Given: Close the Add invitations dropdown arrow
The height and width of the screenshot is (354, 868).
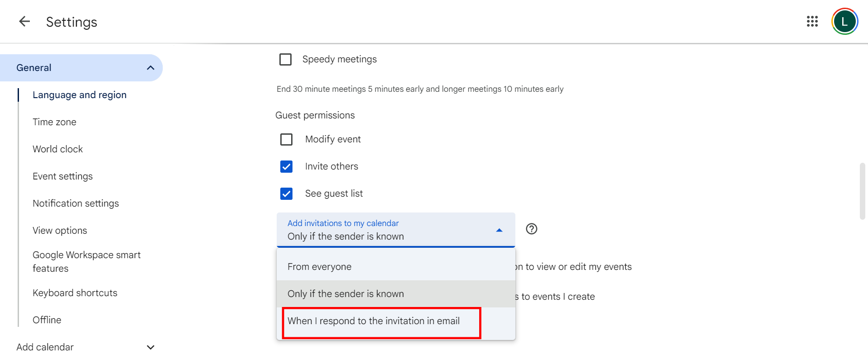Looking at the screenshot, I should coord(499,230).
